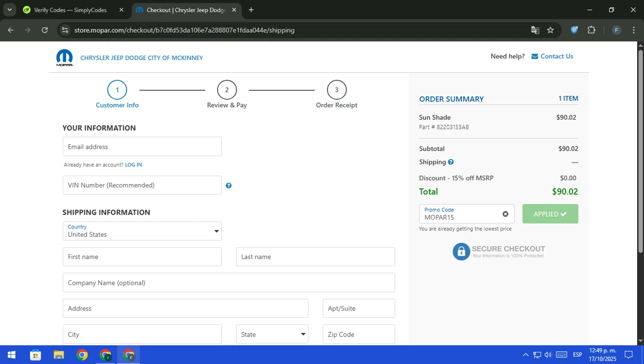Click the VIN Number help question icon
The width and height of the screenshot is (644, 364).
[x=228, y=186]
